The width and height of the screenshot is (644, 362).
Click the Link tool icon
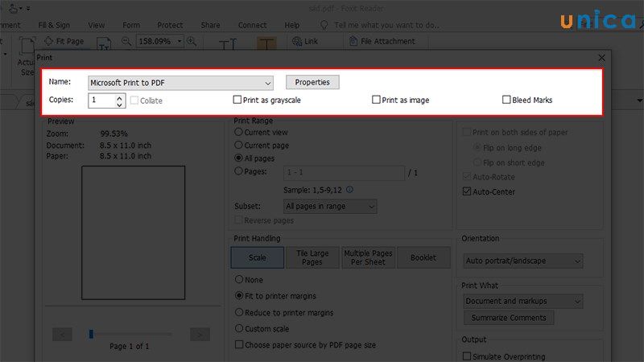298,41
